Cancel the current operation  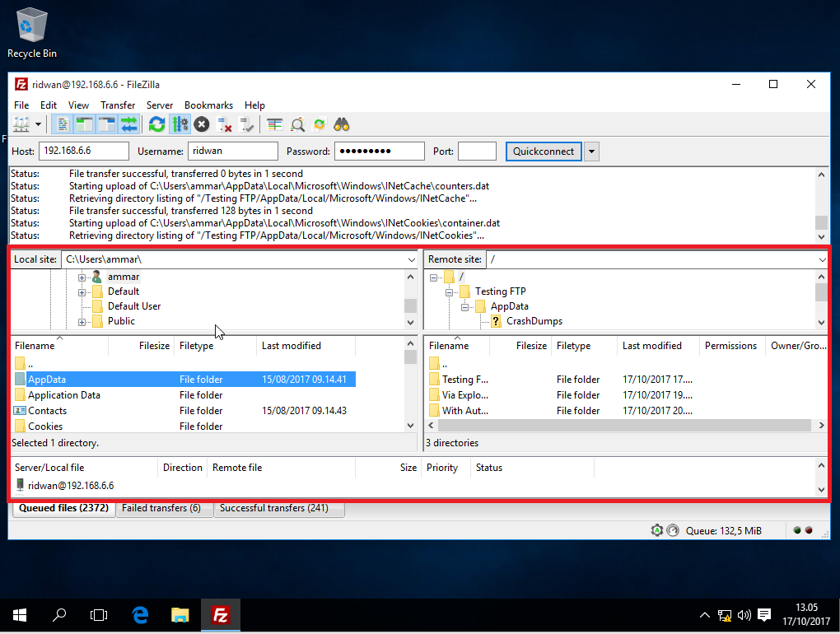point(202,125)
